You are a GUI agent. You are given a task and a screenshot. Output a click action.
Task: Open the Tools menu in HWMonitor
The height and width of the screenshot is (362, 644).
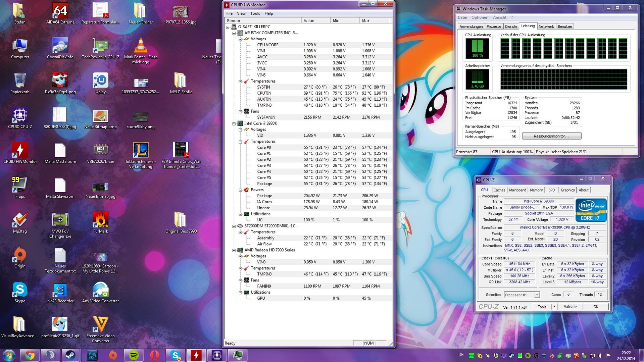tap(255, 13)
